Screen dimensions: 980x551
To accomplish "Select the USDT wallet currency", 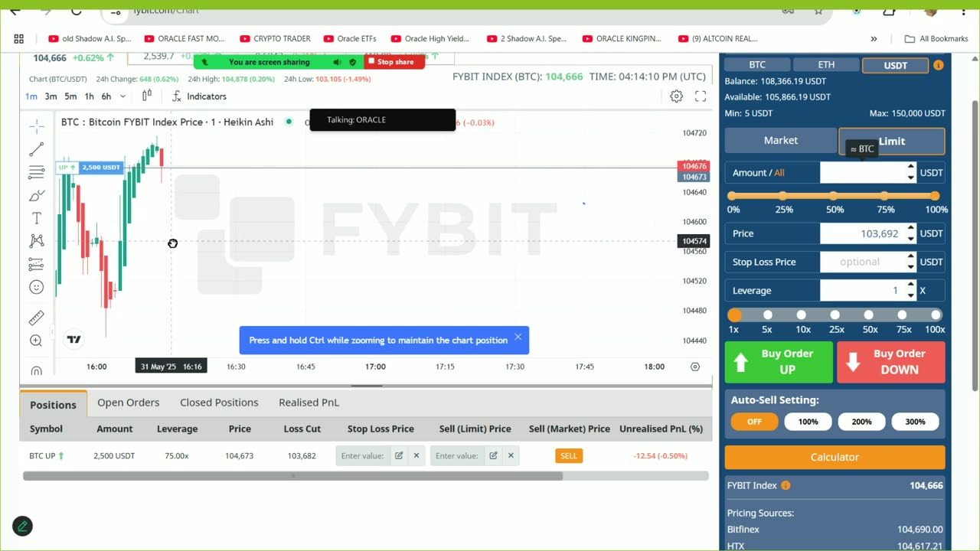I will point(895,66).
